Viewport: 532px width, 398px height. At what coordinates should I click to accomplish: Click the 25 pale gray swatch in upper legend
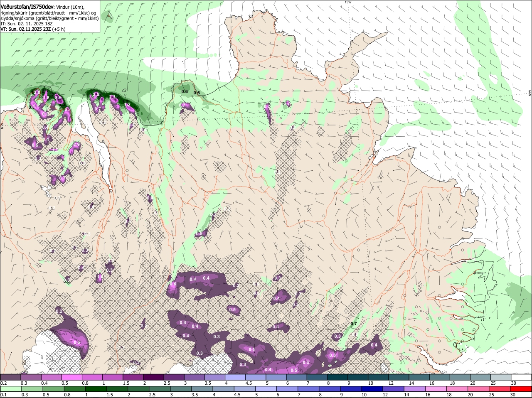(x=501, y=377)
